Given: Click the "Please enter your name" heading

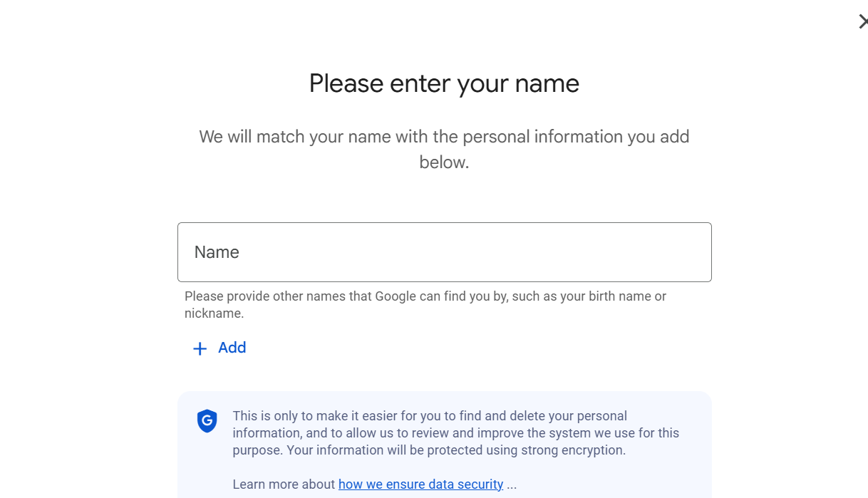Looking at the screenshot, I should tap(444, 83).
